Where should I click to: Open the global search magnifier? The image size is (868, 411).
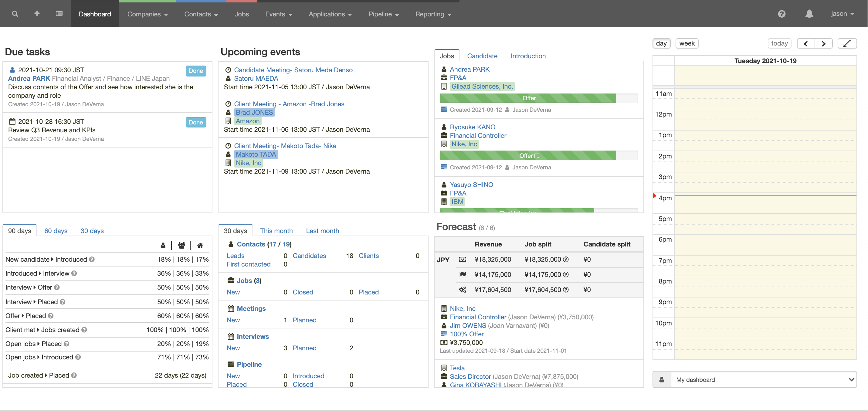(15, 13)
